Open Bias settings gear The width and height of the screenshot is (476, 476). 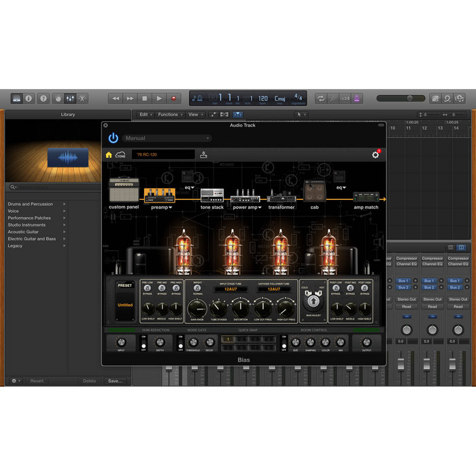click(375, 155)
